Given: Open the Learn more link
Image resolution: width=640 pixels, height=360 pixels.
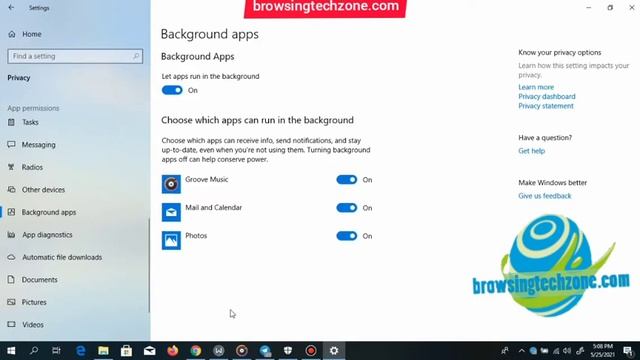Looking at the screenshot, I should point(536,87).
